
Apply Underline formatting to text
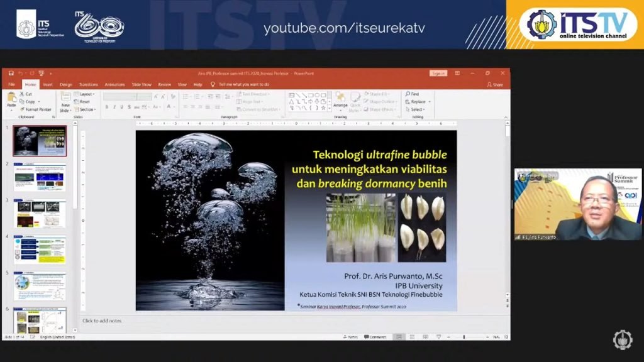[x=121, y=107]
